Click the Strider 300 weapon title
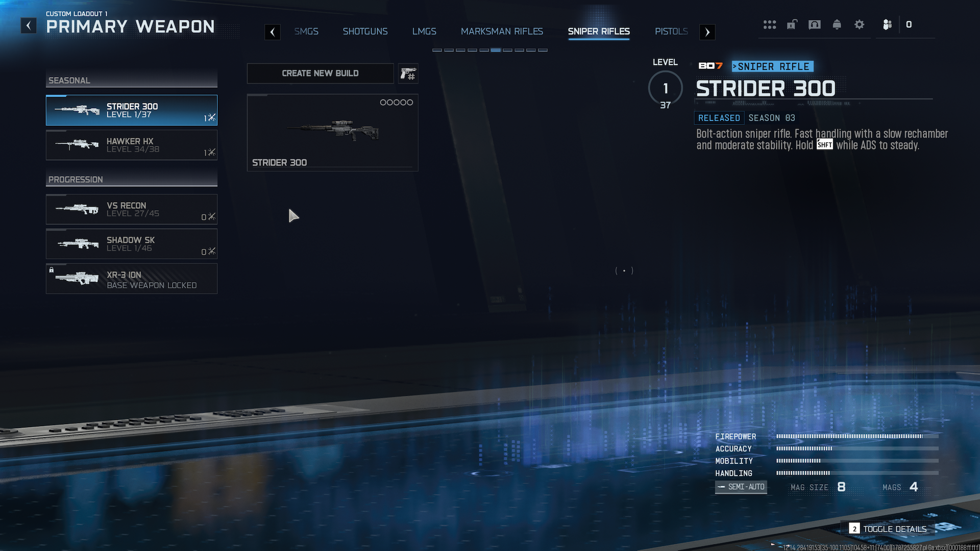This screenshot has height=551, width=980. [766, 89]
